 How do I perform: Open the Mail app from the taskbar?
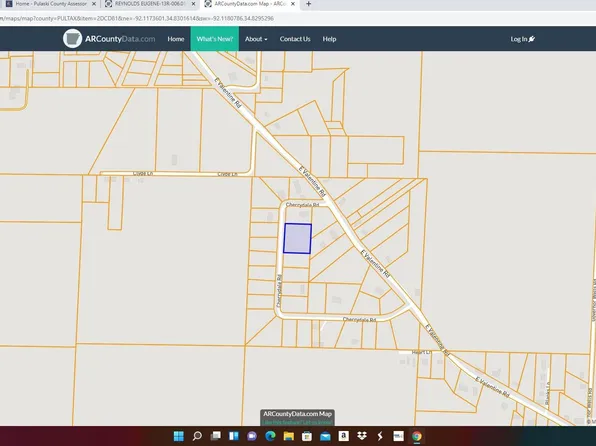click(x=325, y=436)
